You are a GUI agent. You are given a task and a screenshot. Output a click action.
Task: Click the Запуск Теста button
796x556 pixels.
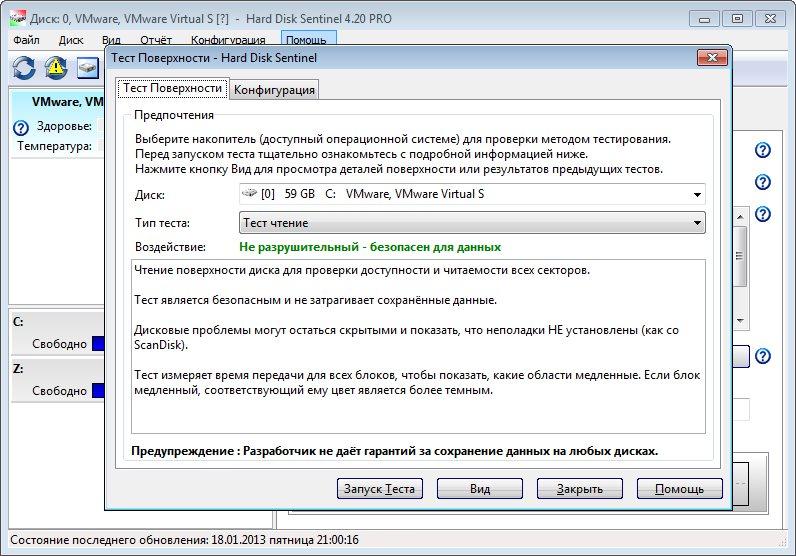(380, 489)
